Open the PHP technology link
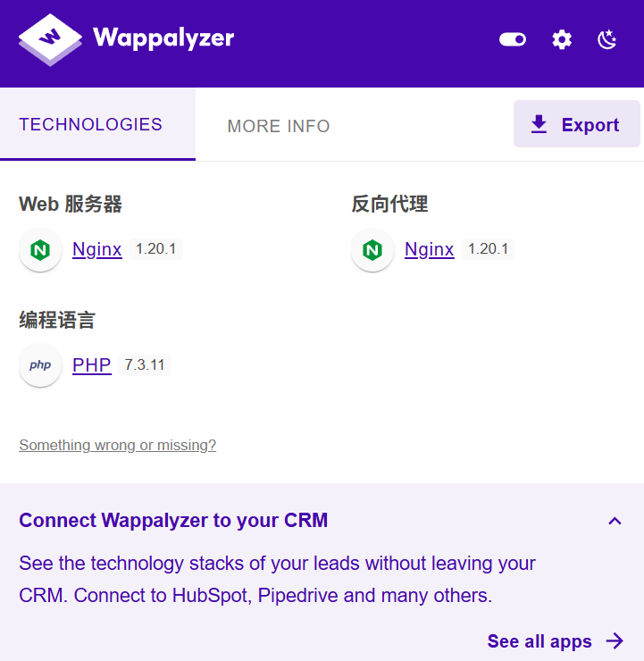 91,364
